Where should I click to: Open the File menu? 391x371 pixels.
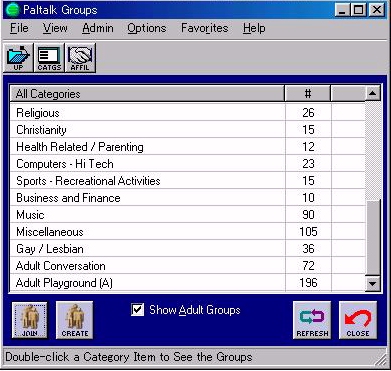(19, 28)
